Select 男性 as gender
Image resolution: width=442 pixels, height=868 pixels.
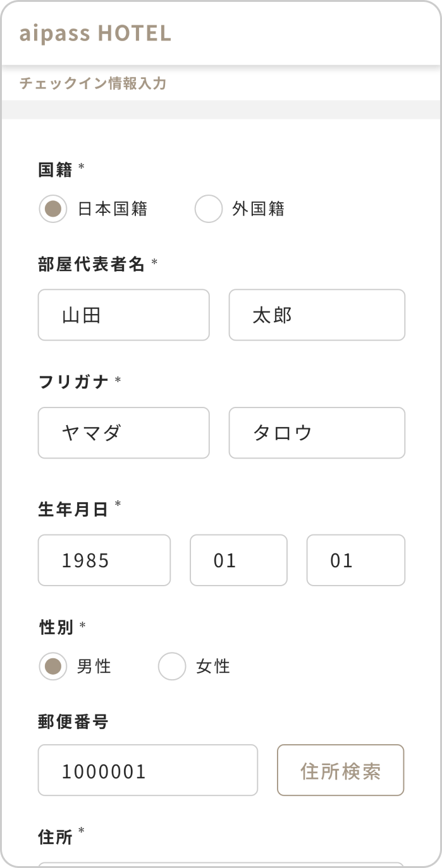pos(53,666)
